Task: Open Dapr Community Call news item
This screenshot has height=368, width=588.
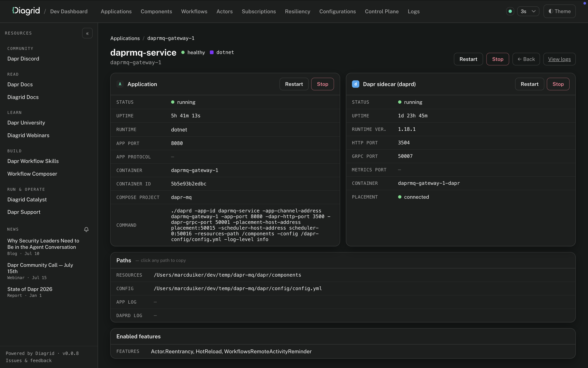Action: (40, 271)
